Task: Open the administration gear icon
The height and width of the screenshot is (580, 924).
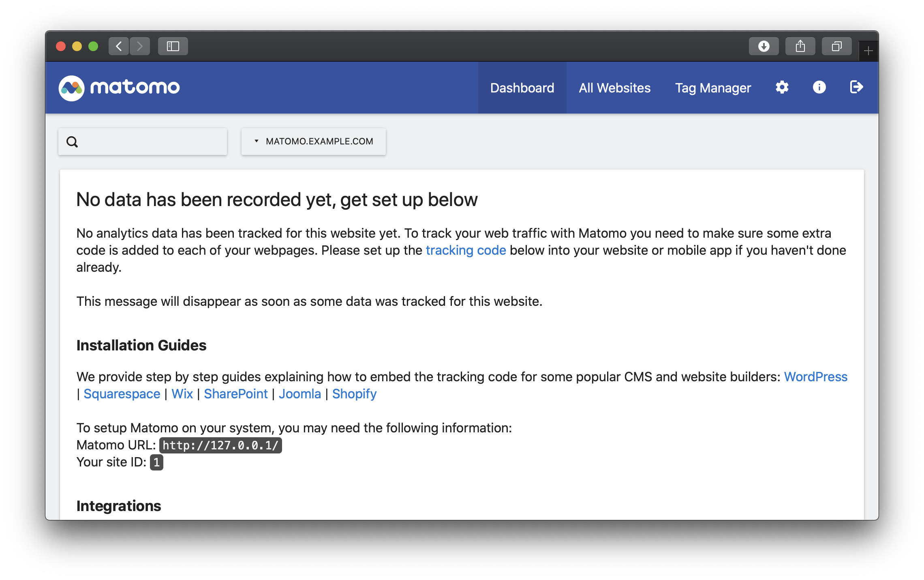Action: click(782, 87)
